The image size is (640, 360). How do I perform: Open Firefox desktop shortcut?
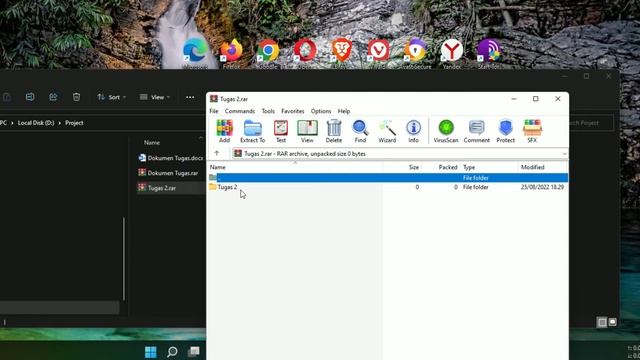(231, 53)
